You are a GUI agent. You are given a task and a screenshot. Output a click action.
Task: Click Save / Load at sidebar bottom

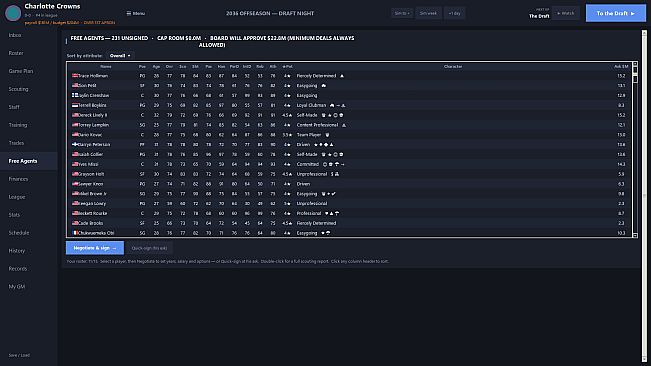19,355
